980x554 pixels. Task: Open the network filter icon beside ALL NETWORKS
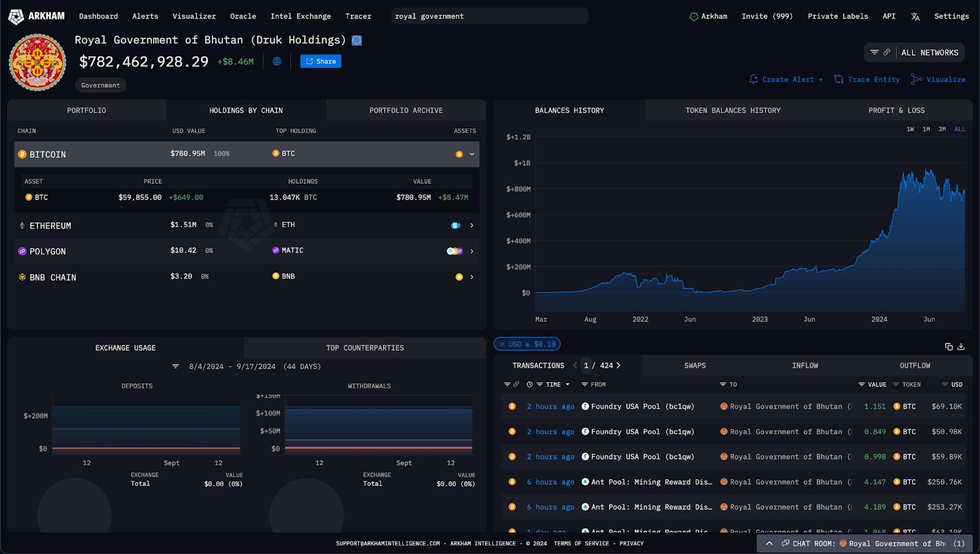click(874, 53)
